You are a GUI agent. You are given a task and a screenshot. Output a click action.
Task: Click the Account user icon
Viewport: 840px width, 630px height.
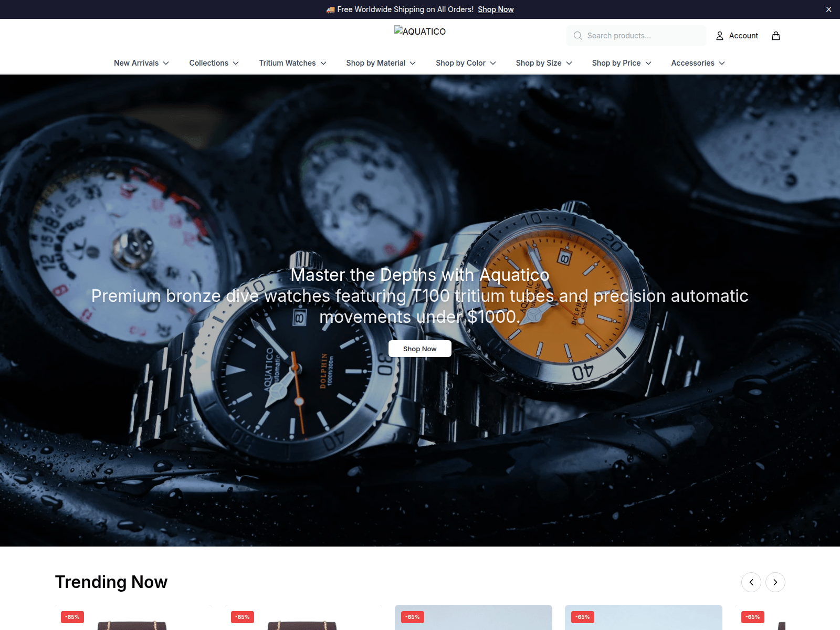(x=720, y=36)
